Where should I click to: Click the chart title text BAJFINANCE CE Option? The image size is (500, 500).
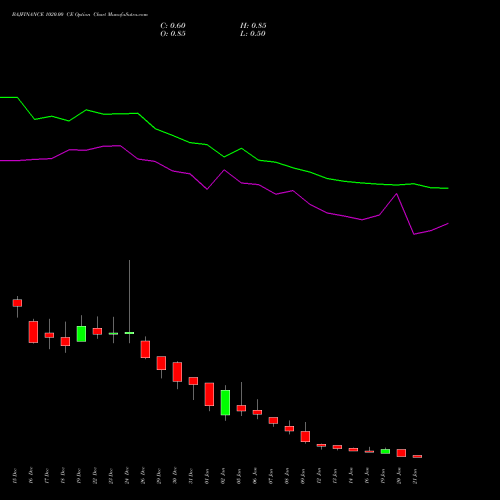[80, 15]
